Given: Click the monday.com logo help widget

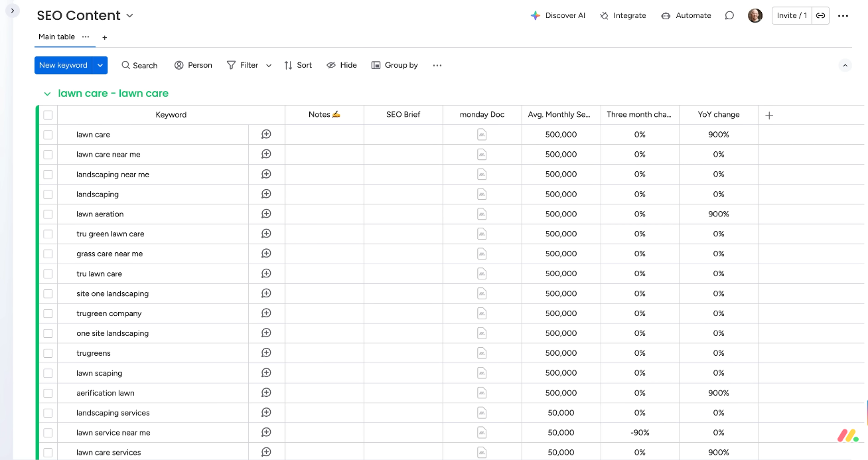Looking at the screenshot, I should (x=847, y=436).
